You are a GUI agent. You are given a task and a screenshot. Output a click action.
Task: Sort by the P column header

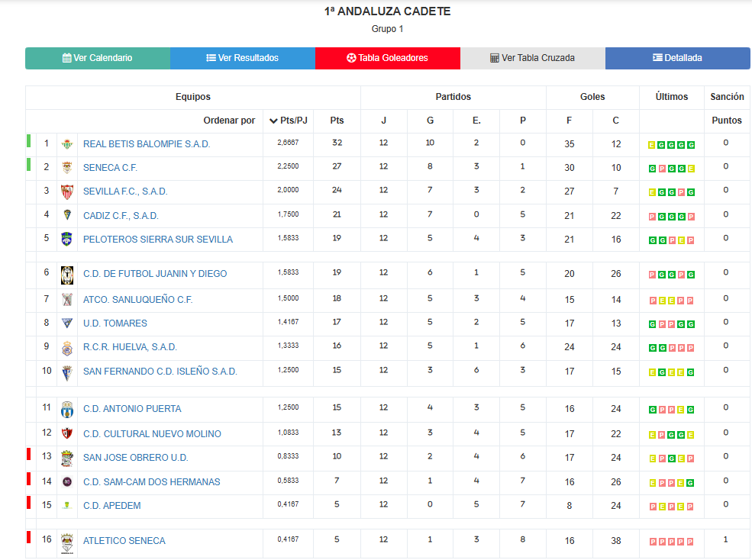tap(523, 121)
